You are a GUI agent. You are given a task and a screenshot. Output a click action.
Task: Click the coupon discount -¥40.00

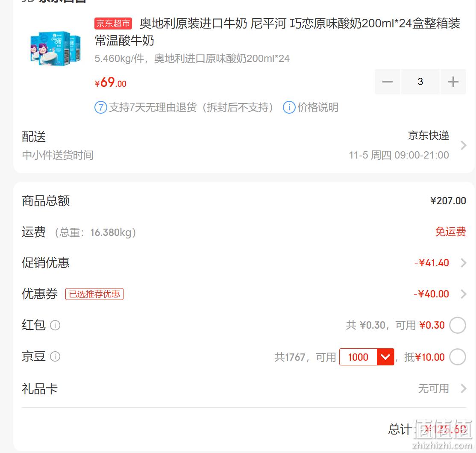click(432, 294)
